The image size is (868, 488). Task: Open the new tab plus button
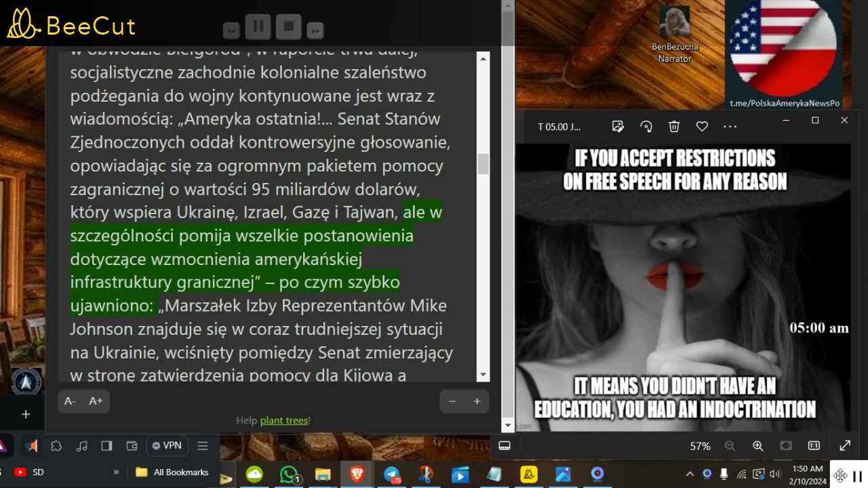click(26, 413)
